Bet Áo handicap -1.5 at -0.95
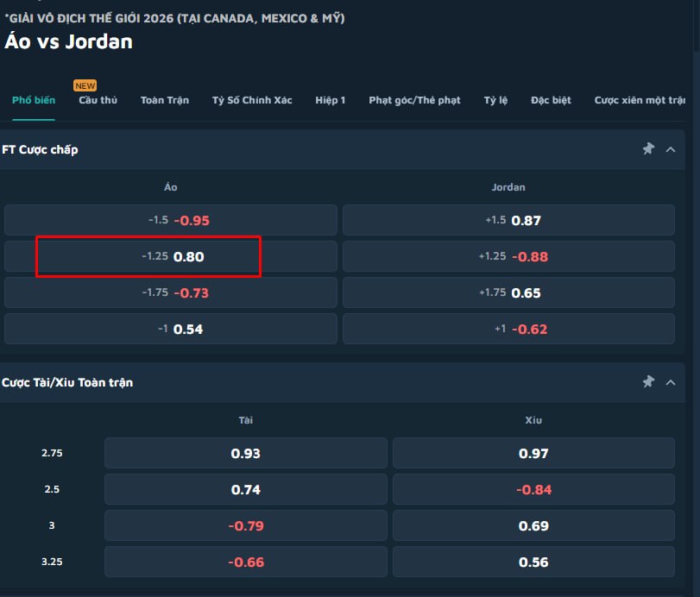700x597 pixels. [x=171, y=220]
